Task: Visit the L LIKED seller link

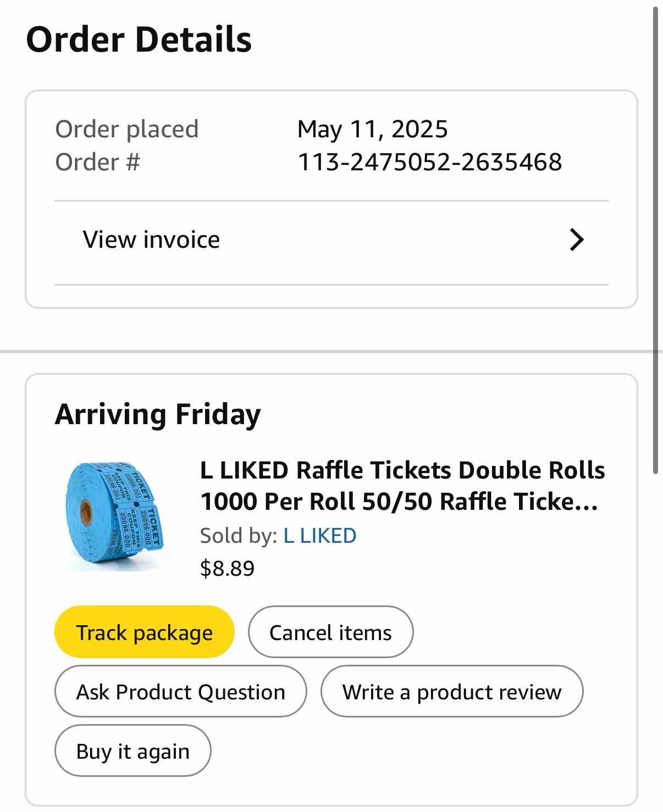Action: tap(320, 536)
